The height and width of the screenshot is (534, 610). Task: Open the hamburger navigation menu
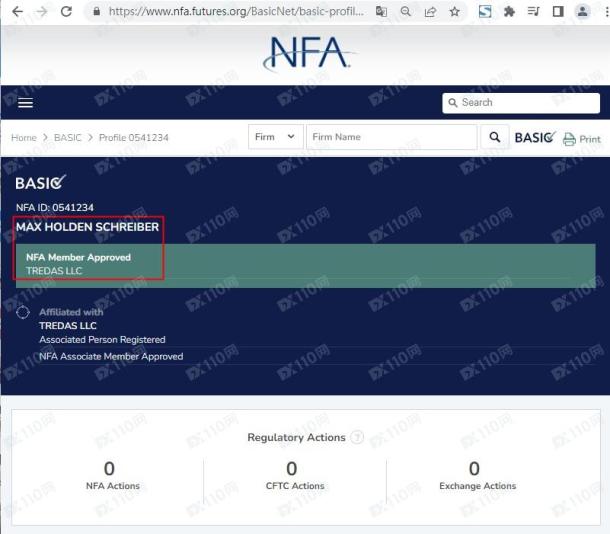click(25, 103)
